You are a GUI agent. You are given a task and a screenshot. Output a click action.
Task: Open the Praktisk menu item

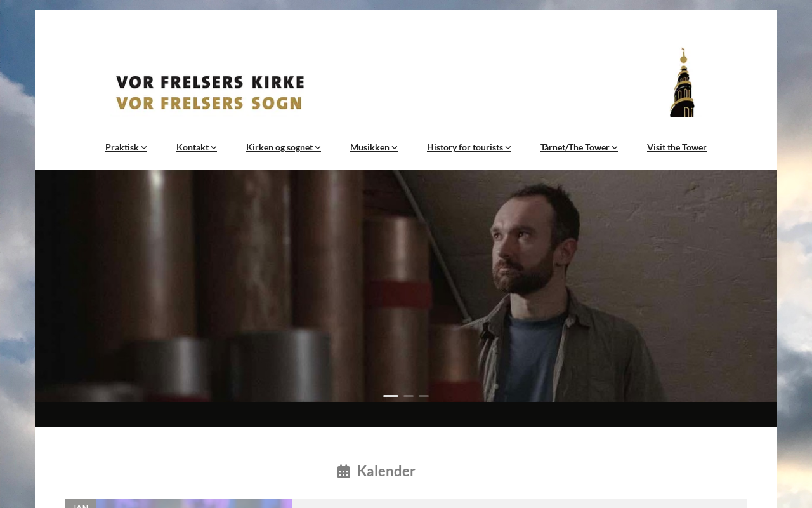(122, 147)
